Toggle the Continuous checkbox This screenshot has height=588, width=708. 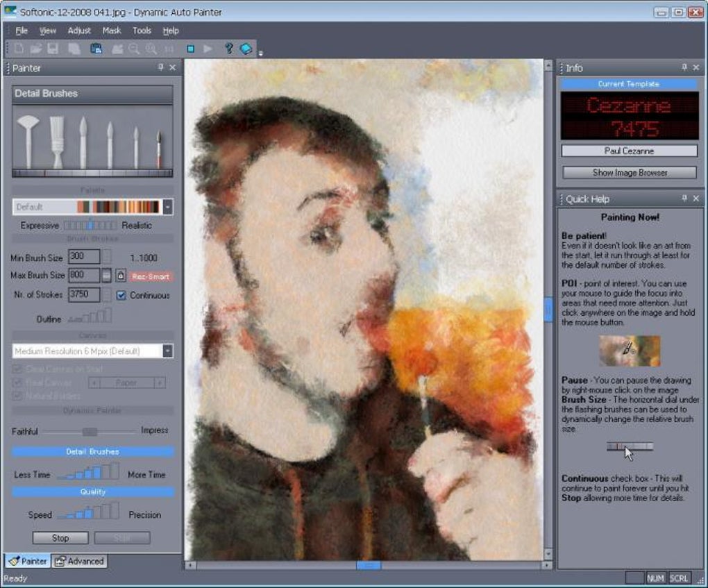pyautogui.click(x=121, y=295)
